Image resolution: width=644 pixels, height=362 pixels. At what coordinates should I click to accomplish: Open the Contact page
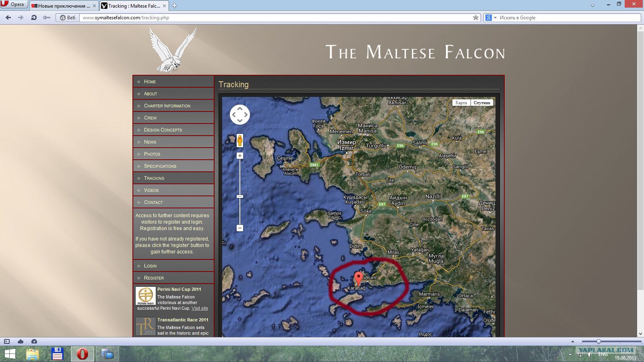click(173, 202)
